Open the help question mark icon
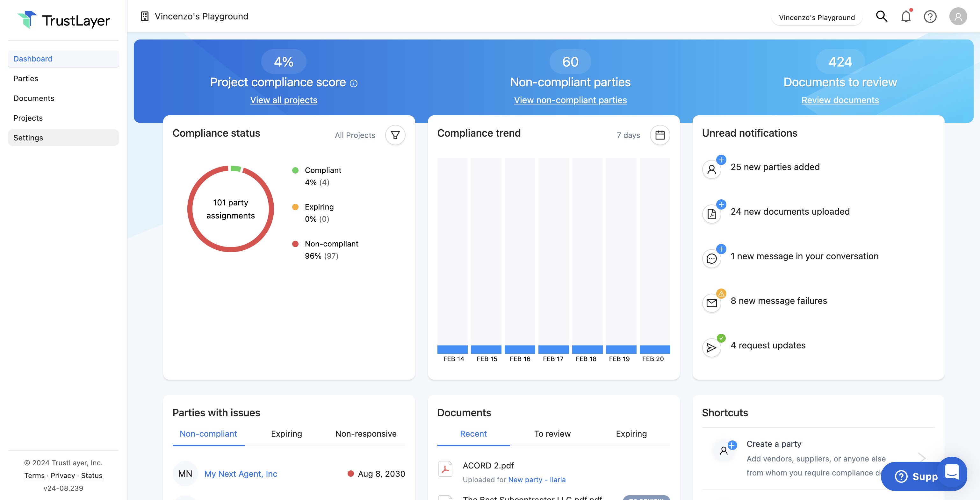This screenshot has height=500, width=980. [930, 17]
